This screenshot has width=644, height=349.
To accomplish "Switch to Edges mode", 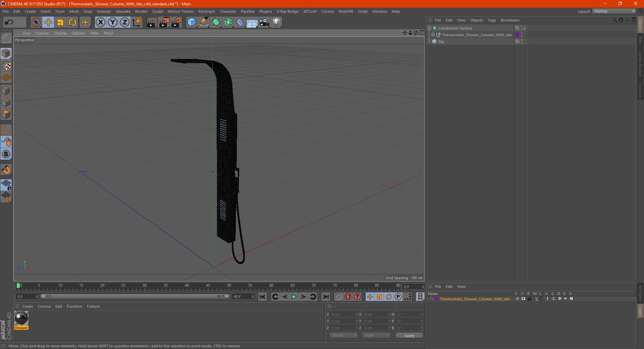I will pos(6,102).
